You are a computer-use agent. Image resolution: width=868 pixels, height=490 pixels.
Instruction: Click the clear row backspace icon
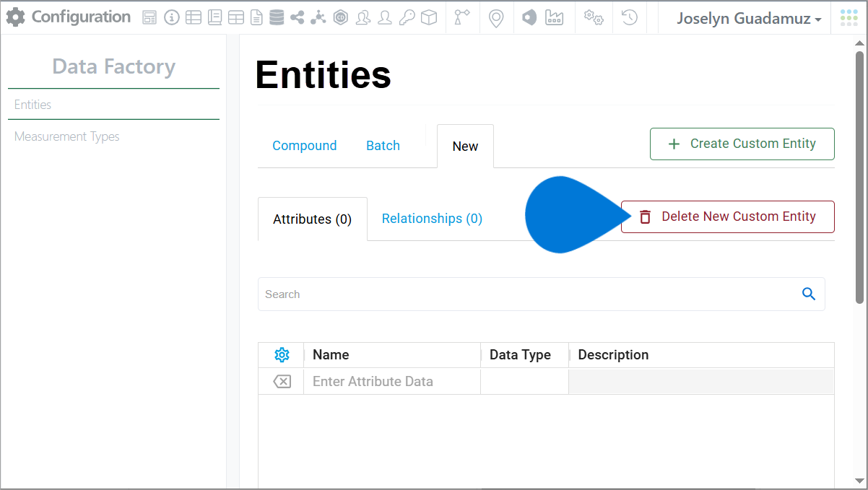click(282, 382)
